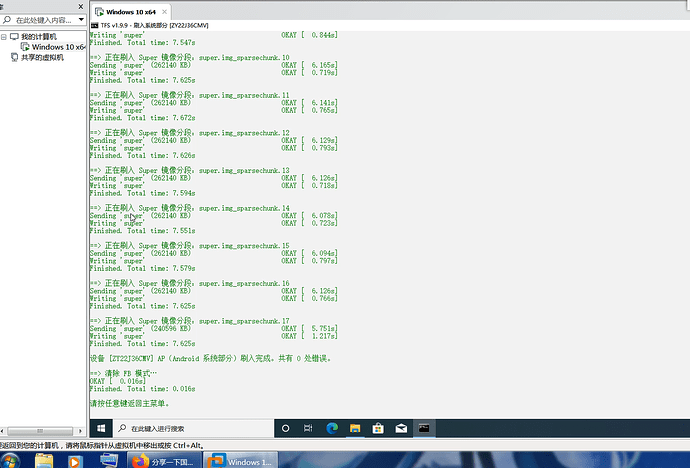Open File Explorer from the VM taskbar
This screenshot has width=690, height=468.
pos(355,428)
